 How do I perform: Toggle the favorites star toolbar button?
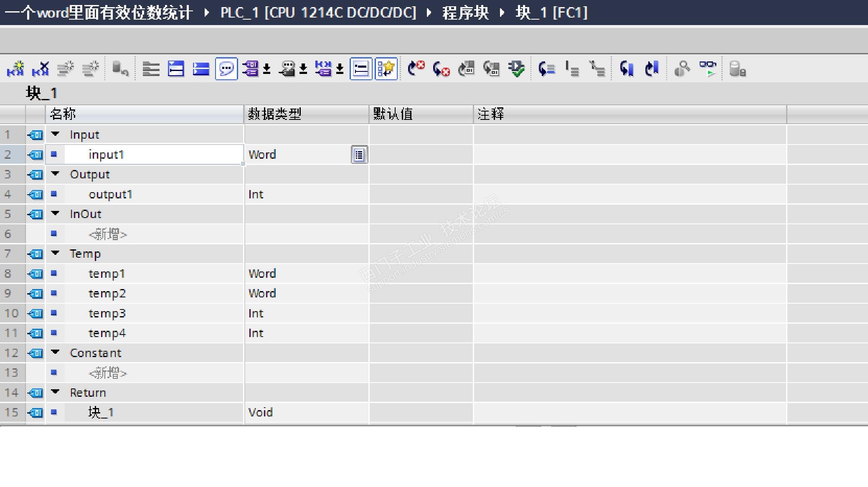pyautogui.click(x=386, y=69)
